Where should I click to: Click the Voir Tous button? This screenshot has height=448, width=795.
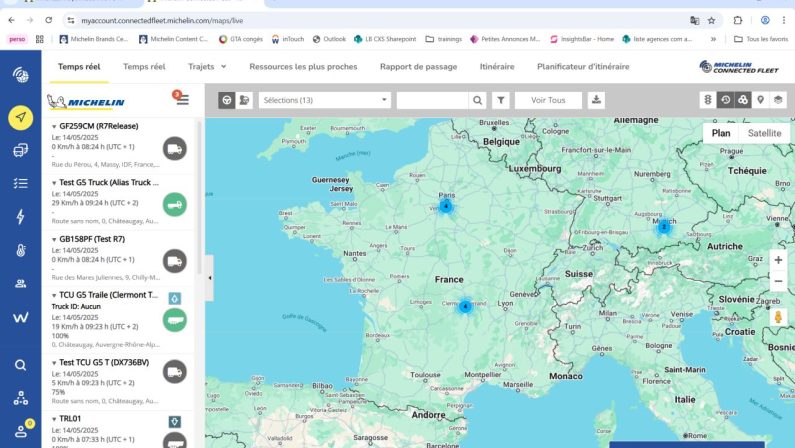click(x=548, y=100)
